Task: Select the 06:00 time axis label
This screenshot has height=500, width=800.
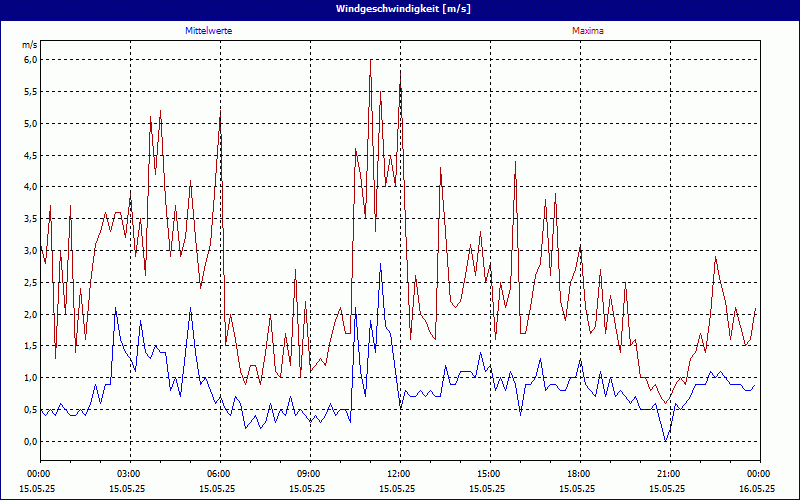Action: point(219,474)
